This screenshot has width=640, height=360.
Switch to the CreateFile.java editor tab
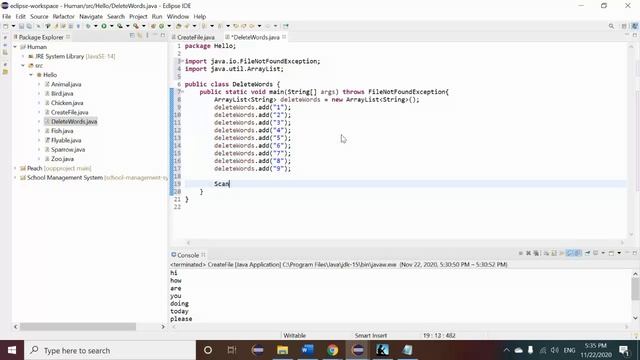(x=196, y=37)
